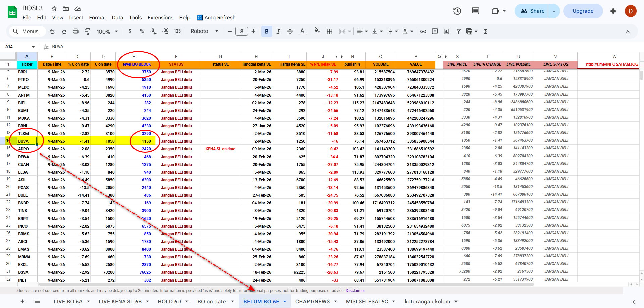Screen dimensions: 644x308
Task: Click the Borders icon
Action: tap(330, 32)
